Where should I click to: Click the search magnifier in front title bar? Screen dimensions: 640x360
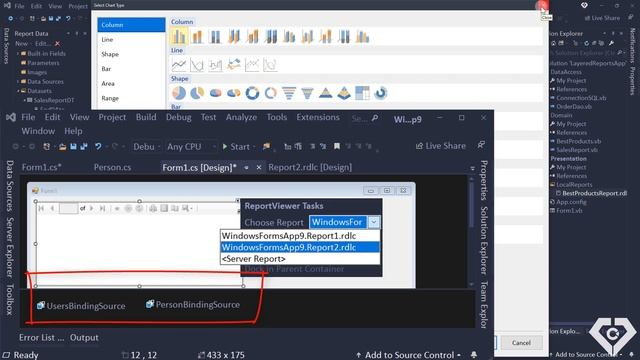375,118
